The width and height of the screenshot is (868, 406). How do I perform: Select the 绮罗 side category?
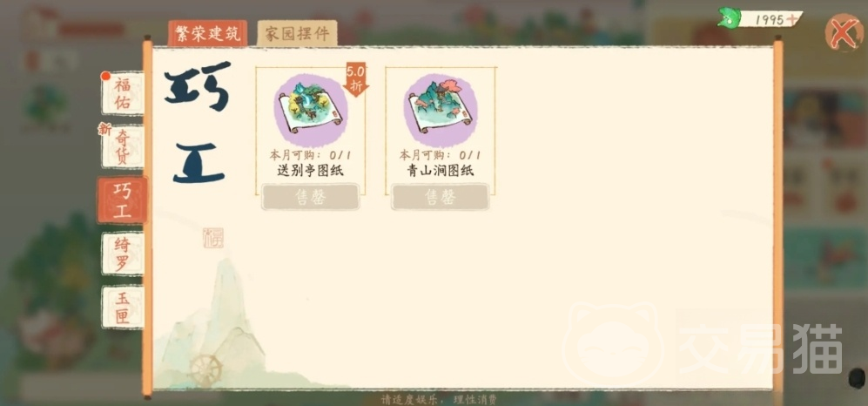pyautogui.click(x=123, y=254)
